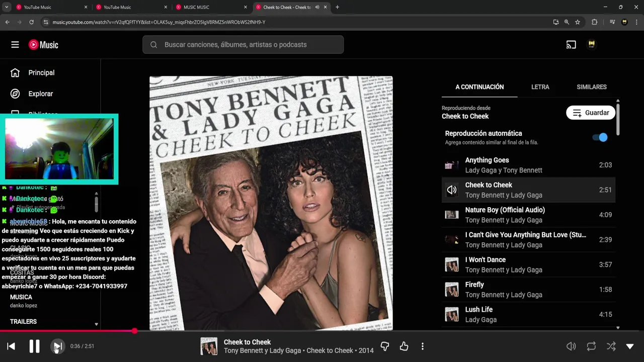Switch to the SIMILARES tab
This screenshot has height=362, width=644.
[x=592, y=87]
